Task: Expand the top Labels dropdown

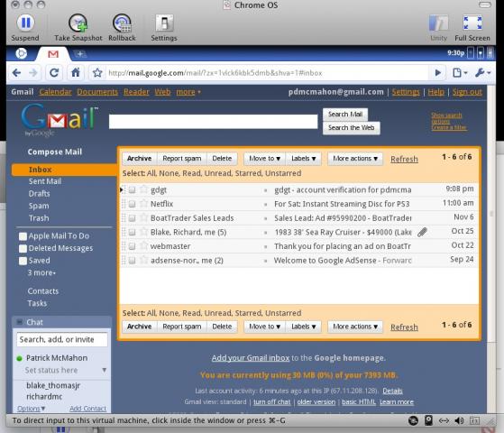Action: pyautogui.click(x=304, y=159)
